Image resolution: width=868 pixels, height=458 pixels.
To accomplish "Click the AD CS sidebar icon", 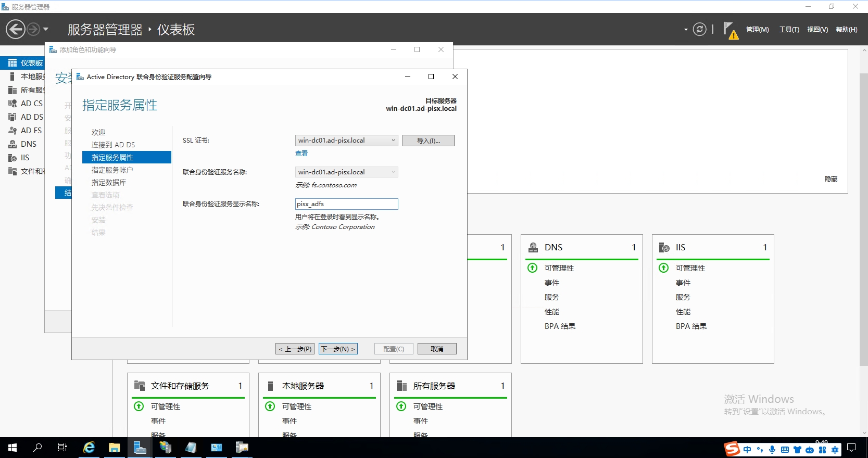I will pos(12,104).
